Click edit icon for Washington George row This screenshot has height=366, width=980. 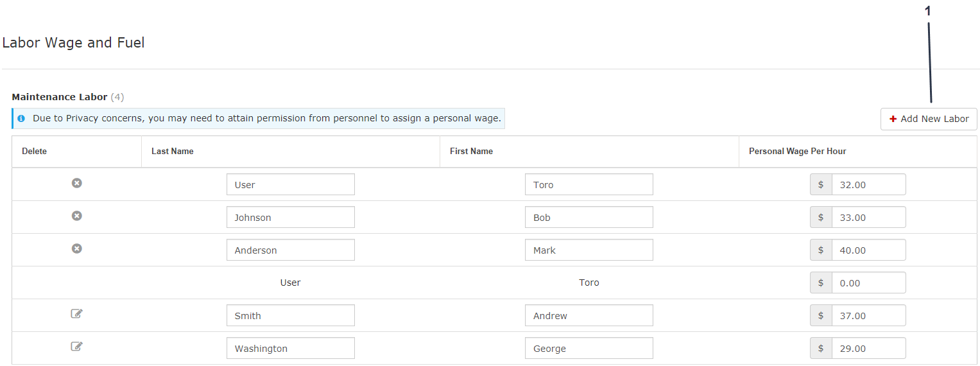(76, 347)
